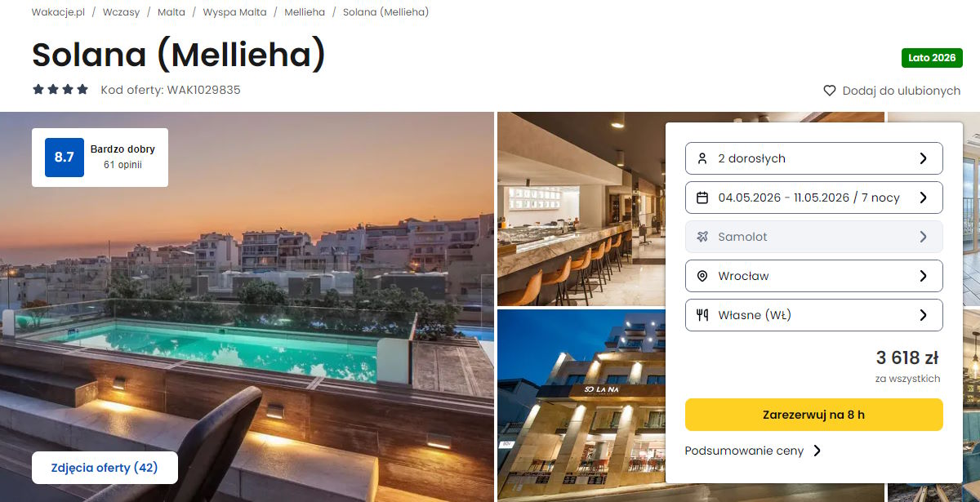Click the location pin icon by Wrocław
This screenshot has height=502, width=980.
(x=702, y=276)
